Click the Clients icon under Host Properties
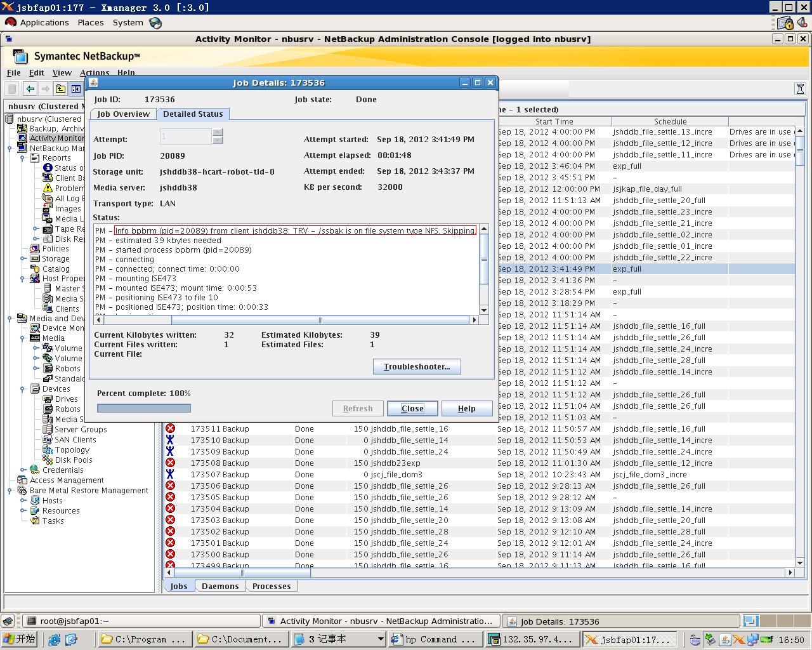 tap(48, 308)
